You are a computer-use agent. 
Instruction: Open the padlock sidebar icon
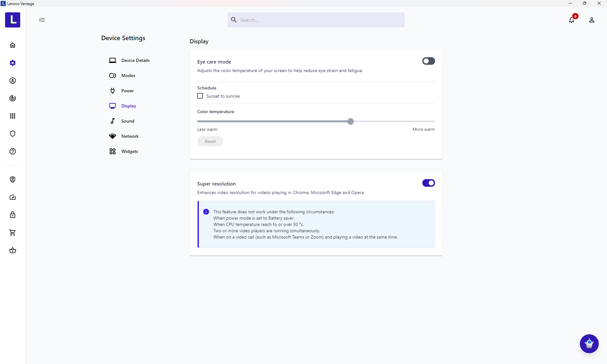click(13, 215)
